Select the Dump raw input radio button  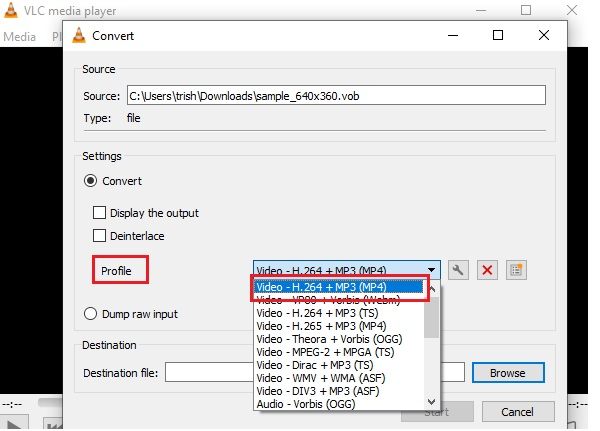tap(90, 314)
